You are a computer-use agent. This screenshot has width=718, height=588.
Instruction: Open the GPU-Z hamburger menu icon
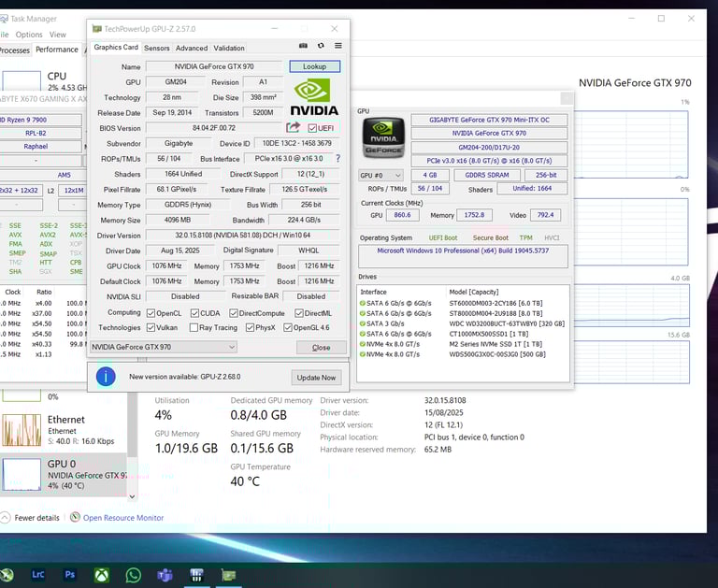[x=337, y=46]
